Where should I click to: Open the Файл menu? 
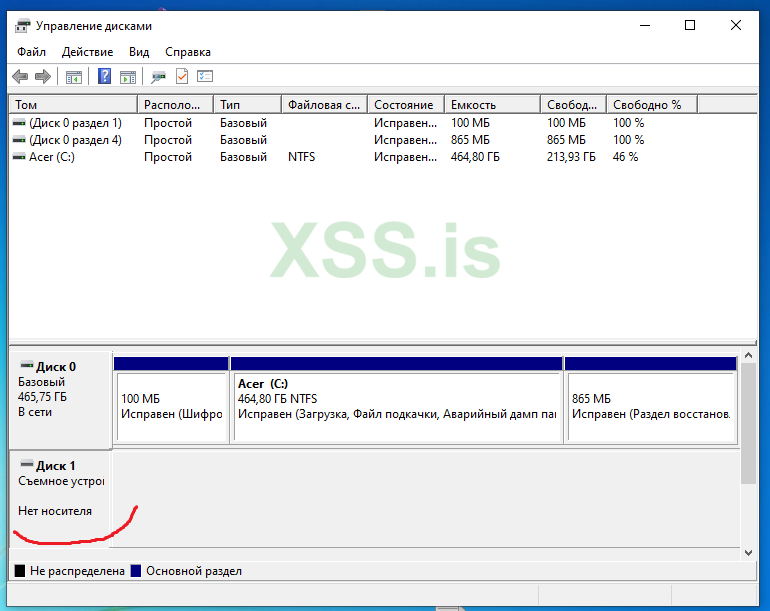tap(31, 52)
